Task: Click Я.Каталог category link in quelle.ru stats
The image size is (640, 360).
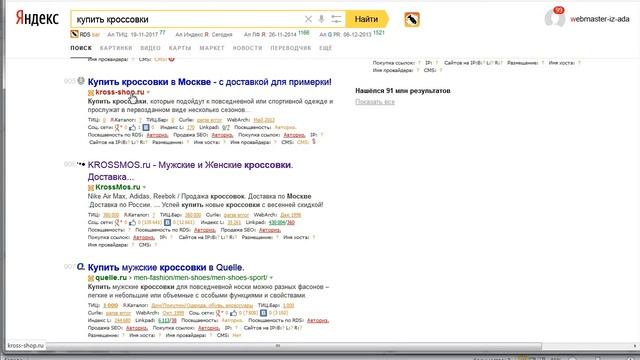Action: coord(202,305)
